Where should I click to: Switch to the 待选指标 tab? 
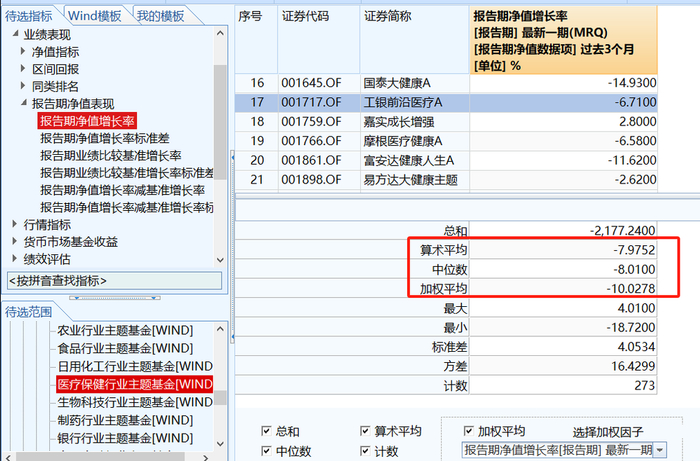pyautogui.click(x=29, y=16)
